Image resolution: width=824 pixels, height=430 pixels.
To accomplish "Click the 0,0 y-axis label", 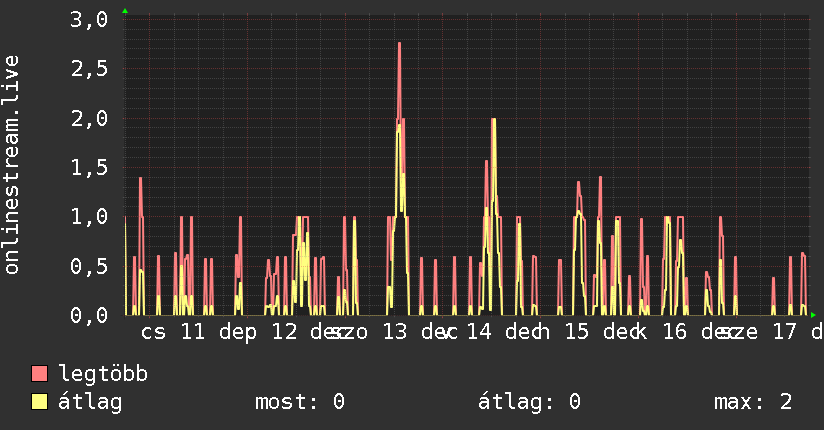I will click(89, 315).
